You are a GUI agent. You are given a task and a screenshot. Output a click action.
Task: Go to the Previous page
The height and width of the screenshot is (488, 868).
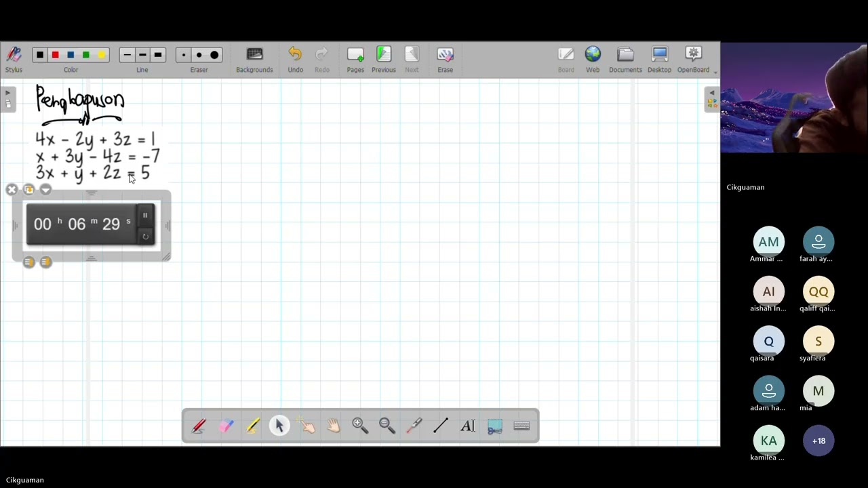click(384, 59)
